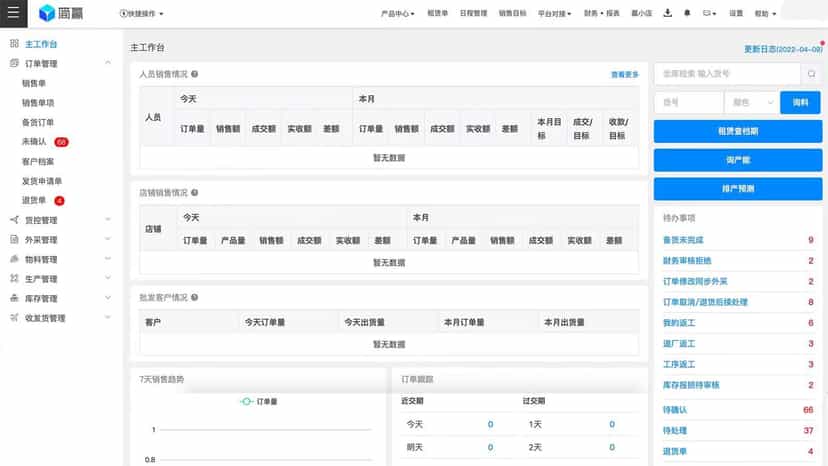Open the 平台对接 dropdown menu
The width and height of the screenshot is (828, 466).
click(x=554, y=14)
